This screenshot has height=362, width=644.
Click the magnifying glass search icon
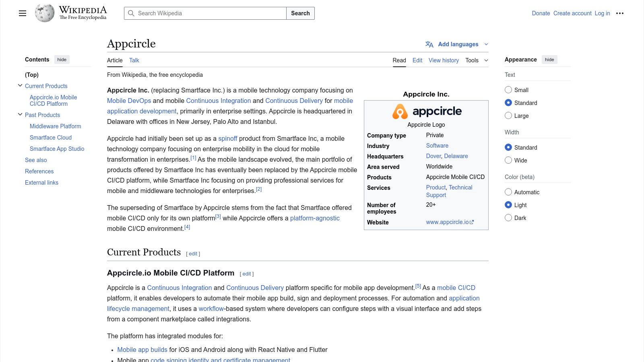coord(131,13)
